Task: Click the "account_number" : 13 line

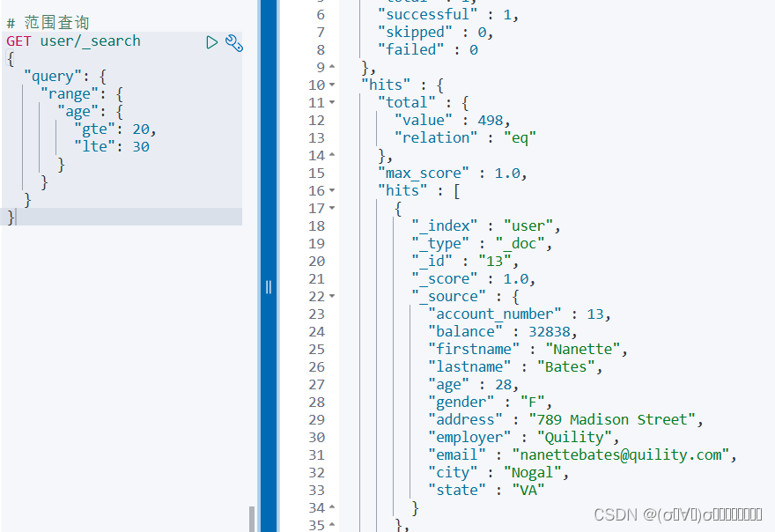Action: (x=520, y=314)
